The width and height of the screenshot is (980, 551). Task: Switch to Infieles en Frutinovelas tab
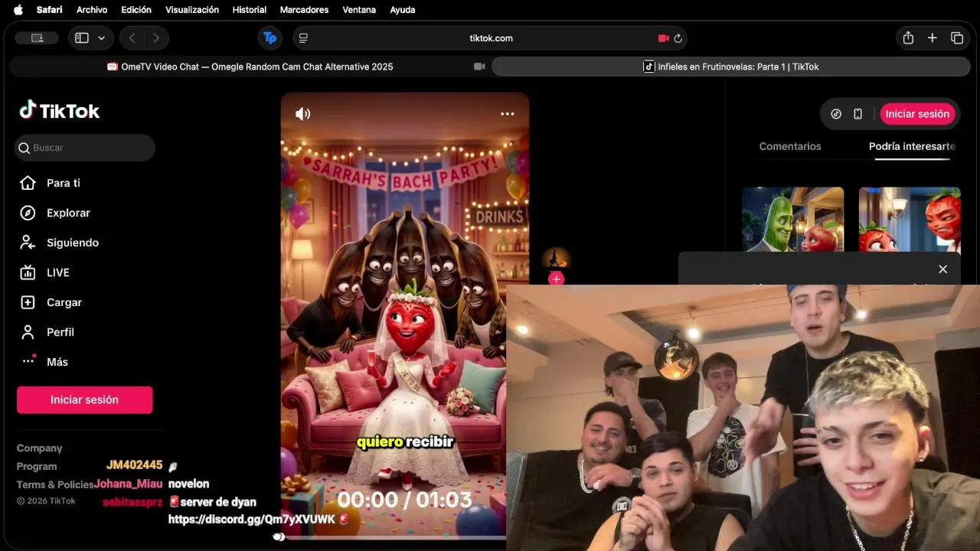coord(731,67)
